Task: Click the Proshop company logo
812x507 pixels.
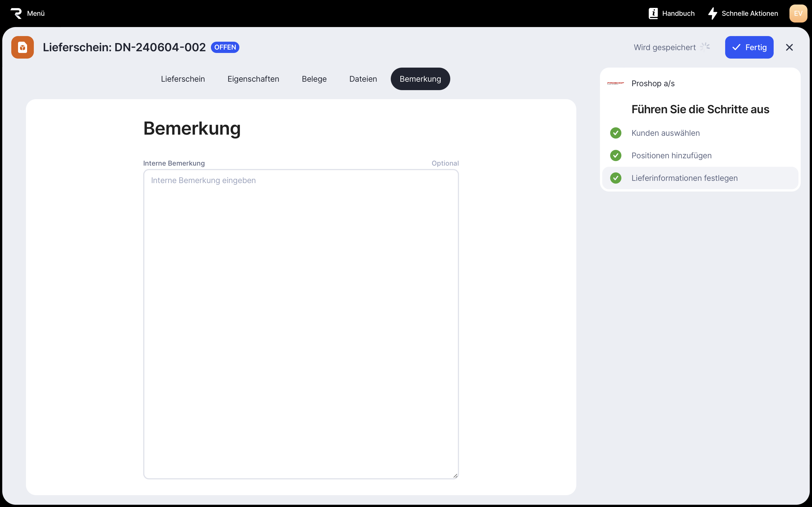Action: pos(615,83)
